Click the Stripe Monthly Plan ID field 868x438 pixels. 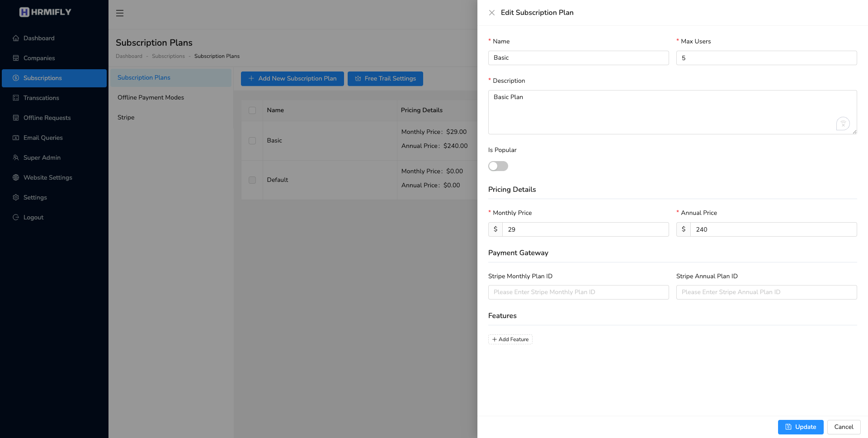click(x=579, y=292)
